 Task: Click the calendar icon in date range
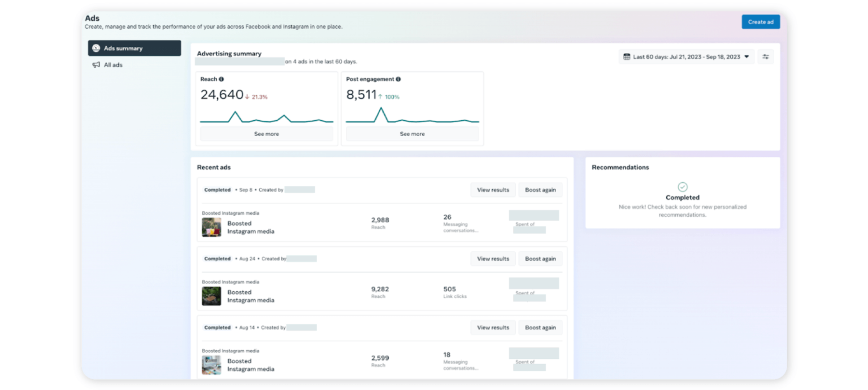pyautogui.click(x=627, y=57)
